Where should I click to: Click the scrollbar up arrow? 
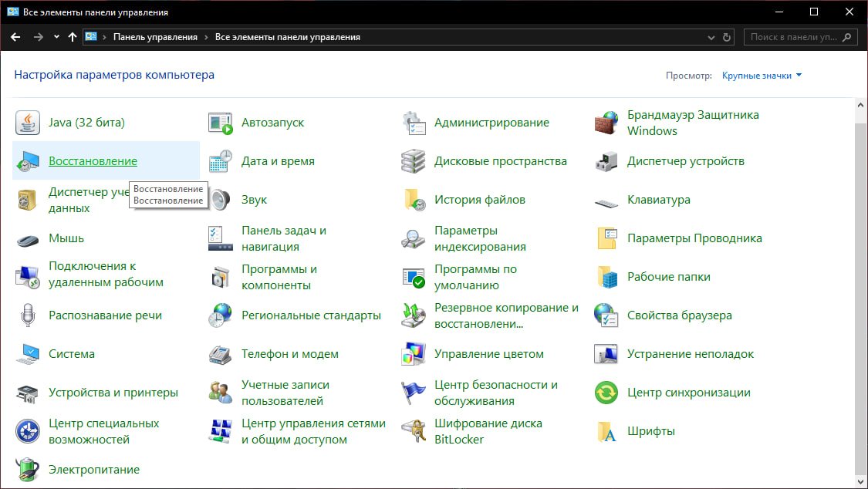(x=860, y=105)
